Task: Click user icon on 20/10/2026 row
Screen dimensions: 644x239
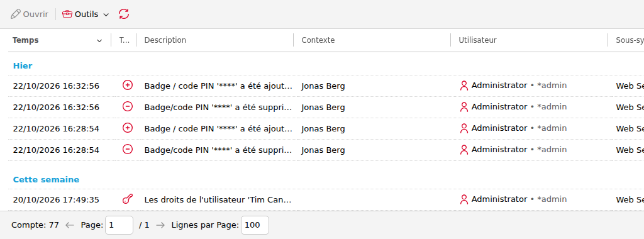Action: coord(464,199)
